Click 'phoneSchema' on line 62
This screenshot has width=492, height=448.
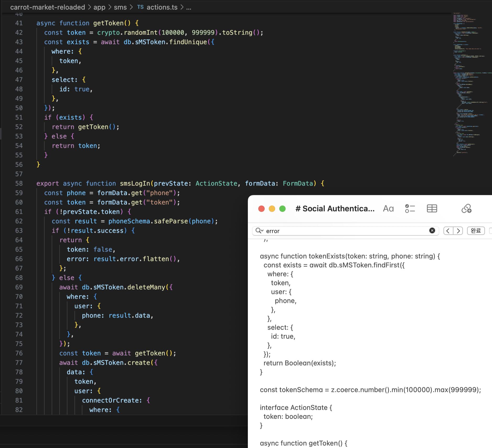(129, 221)
